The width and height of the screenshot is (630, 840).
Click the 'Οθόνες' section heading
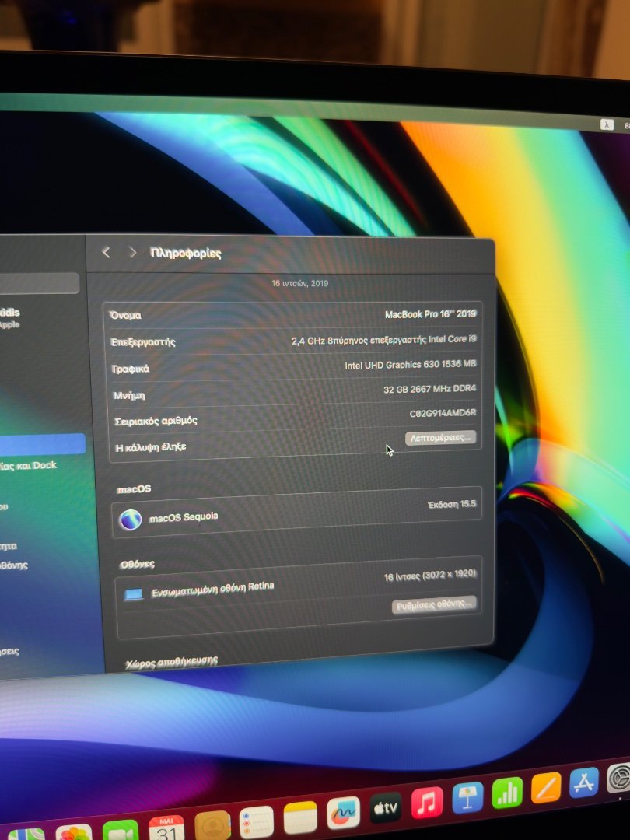coord(137,564)
